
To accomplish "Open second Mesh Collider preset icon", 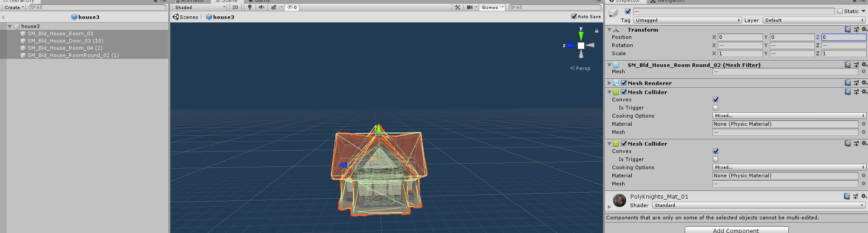I will (x=856, y=143).
